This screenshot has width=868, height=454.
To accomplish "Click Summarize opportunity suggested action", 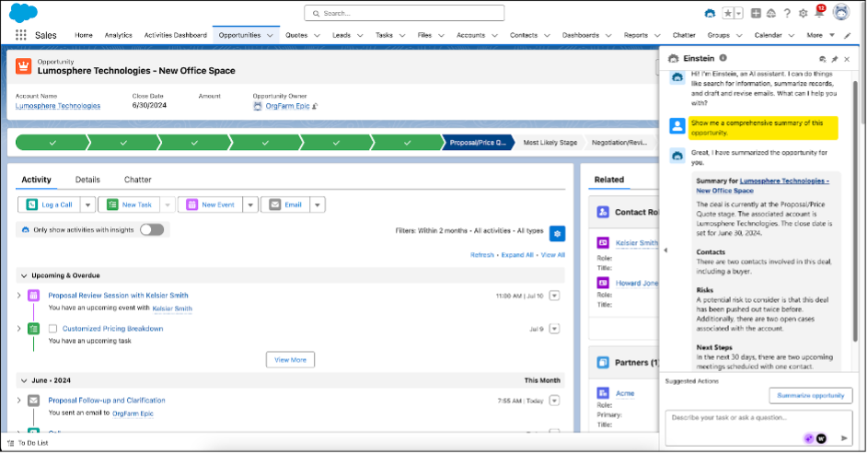I will [x=810, y=396].
